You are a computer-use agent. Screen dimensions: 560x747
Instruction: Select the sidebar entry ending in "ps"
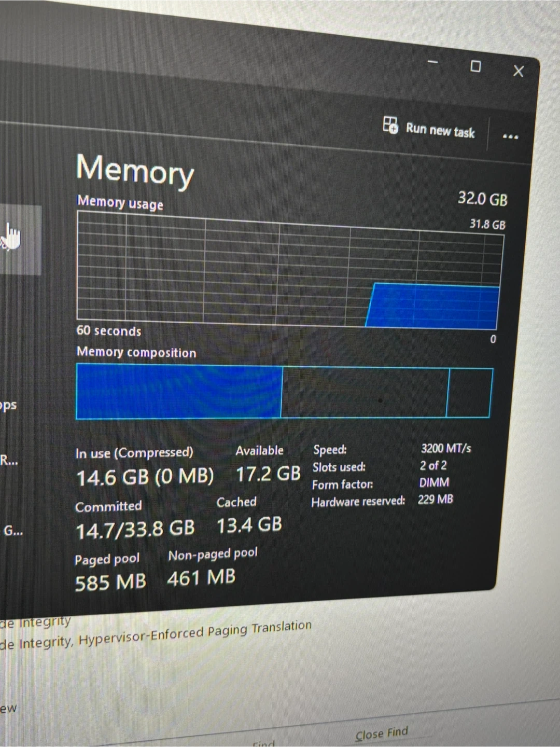[8, 405]
